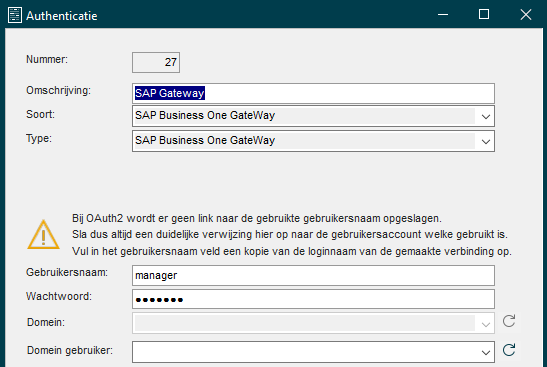Minimize the Authenticatie window
Viewport: 547px width, 367px height.
tap(443, 15)
